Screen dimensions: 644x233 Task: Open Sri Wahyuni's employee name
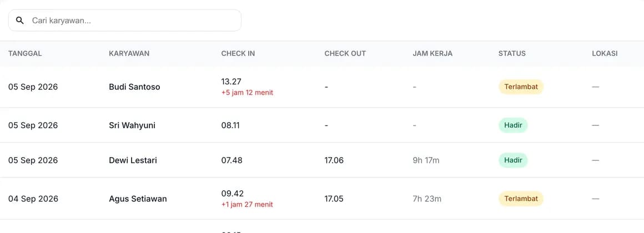(x=132, y=125)
